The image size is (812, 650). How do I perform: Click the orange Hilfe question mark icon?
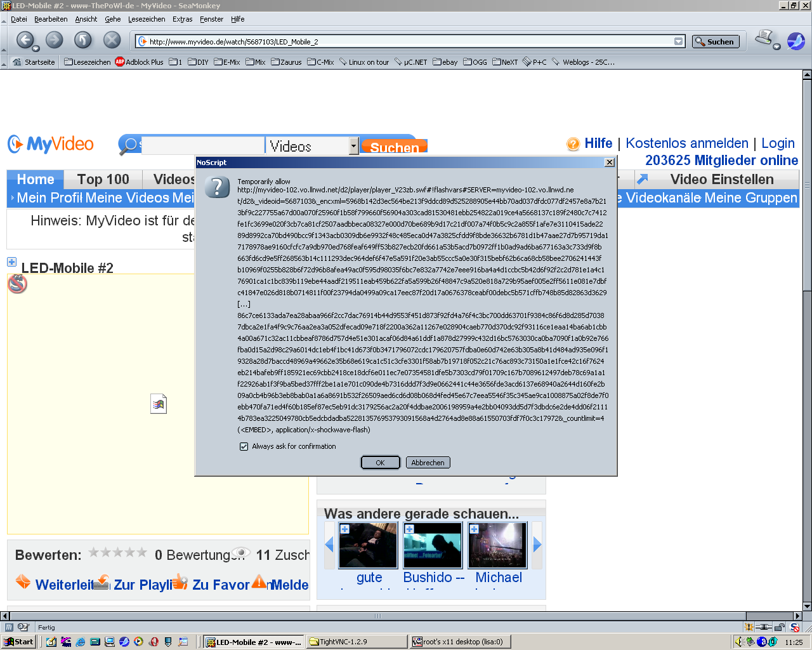pyautogui.click(x=573, y=144)
